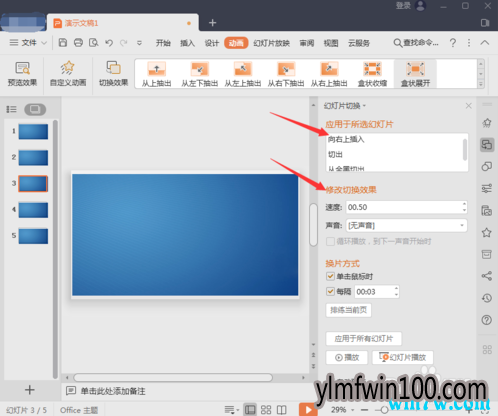
Task: Open 自定义动画 custom animation
Action: [68, 74]
